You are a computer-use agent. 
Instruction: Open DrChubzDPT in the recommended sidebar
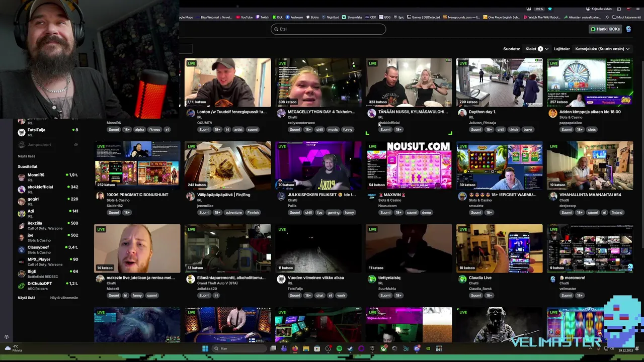coord(48,286)
